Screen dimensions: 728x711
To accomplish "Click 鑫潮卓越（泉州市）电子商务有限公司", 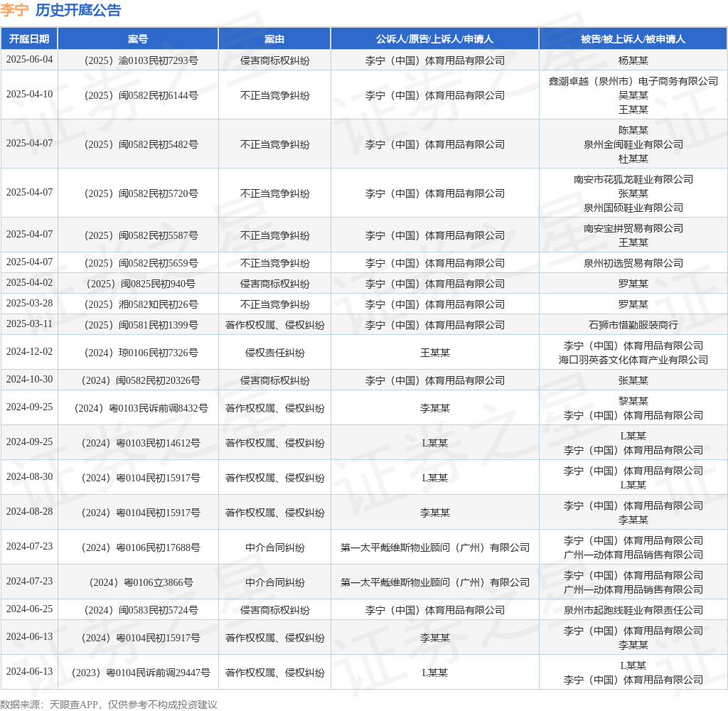I will click(x=633, y=81).
